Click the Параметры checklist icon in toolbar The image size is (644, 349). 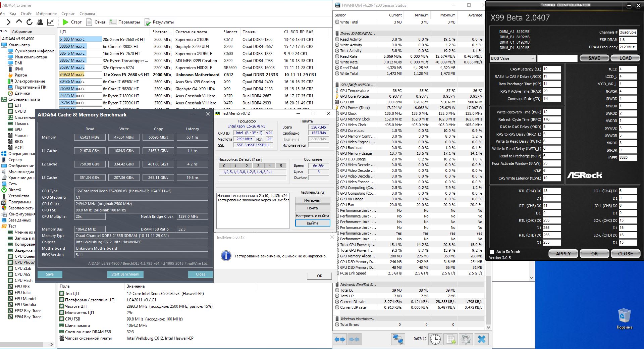point(113,22)
